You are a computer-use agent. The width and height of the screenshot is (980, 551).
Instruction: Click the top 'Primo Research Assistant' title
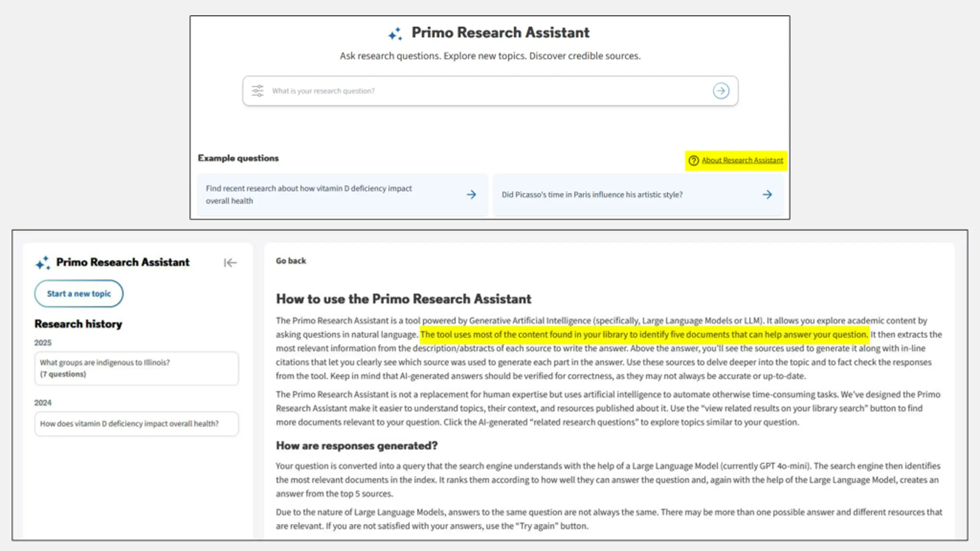[x=500, y=33]
